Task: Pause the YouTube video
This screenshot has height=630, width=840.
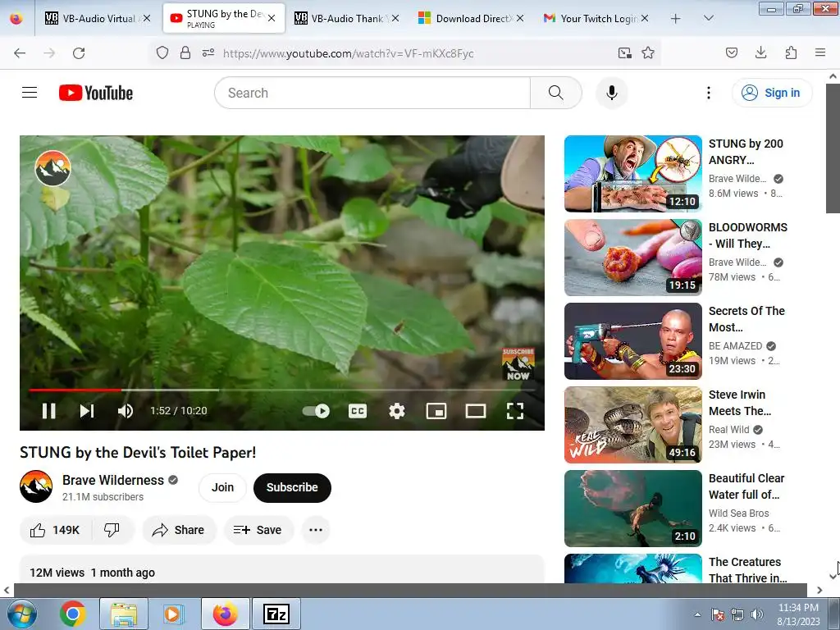Action: click(x=48, y=411)
